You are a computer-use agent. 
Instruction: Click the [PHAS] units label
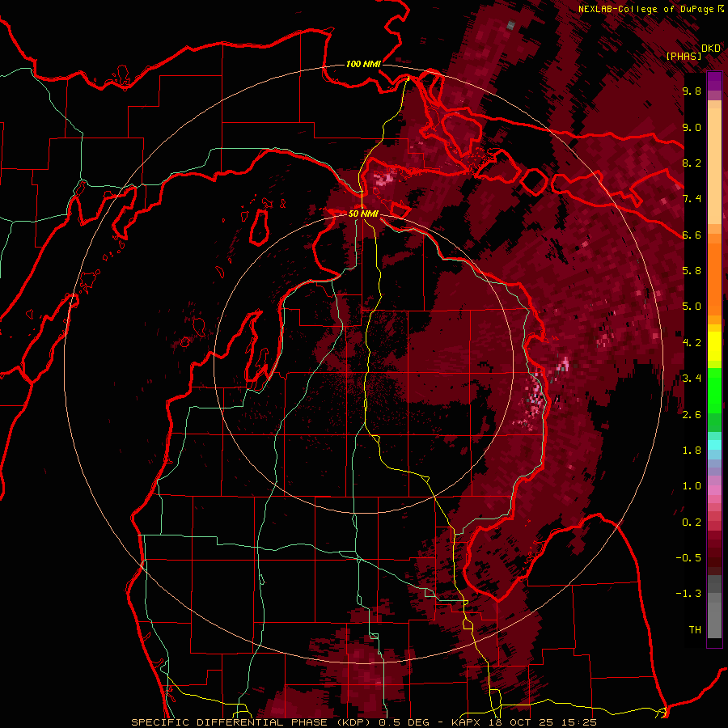click(684, 57)
